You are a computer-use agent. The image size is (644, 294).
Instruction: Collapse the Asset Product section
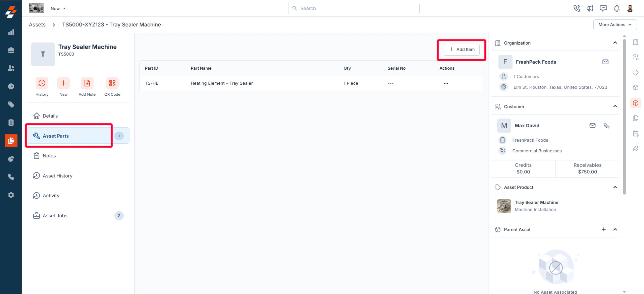[x=615, y=187]
